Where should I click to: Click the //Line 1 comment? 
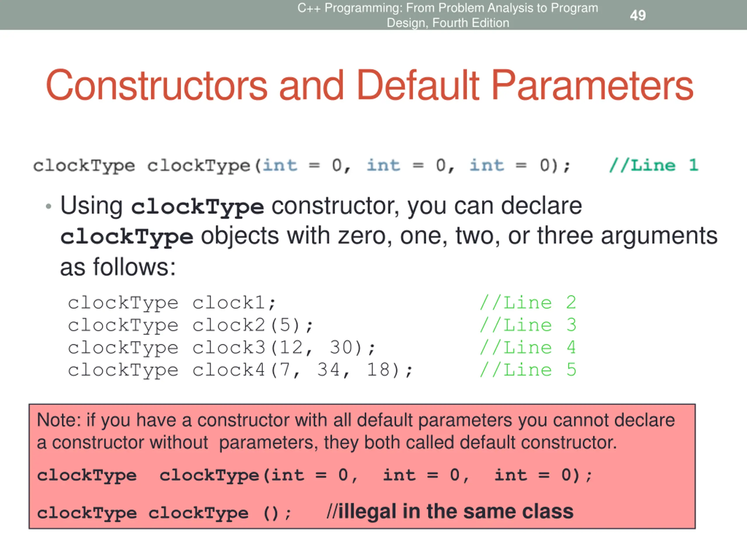pos(653,165)
